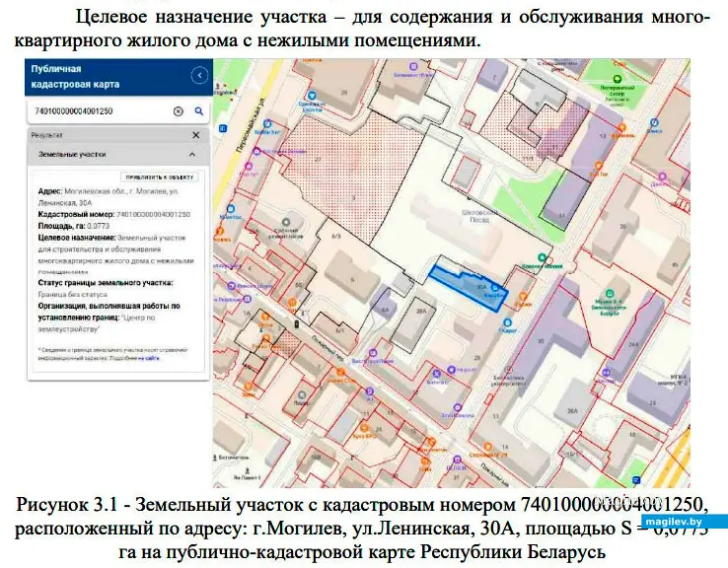
Task: Collapse the Земельные участки section
Action: 192,155
